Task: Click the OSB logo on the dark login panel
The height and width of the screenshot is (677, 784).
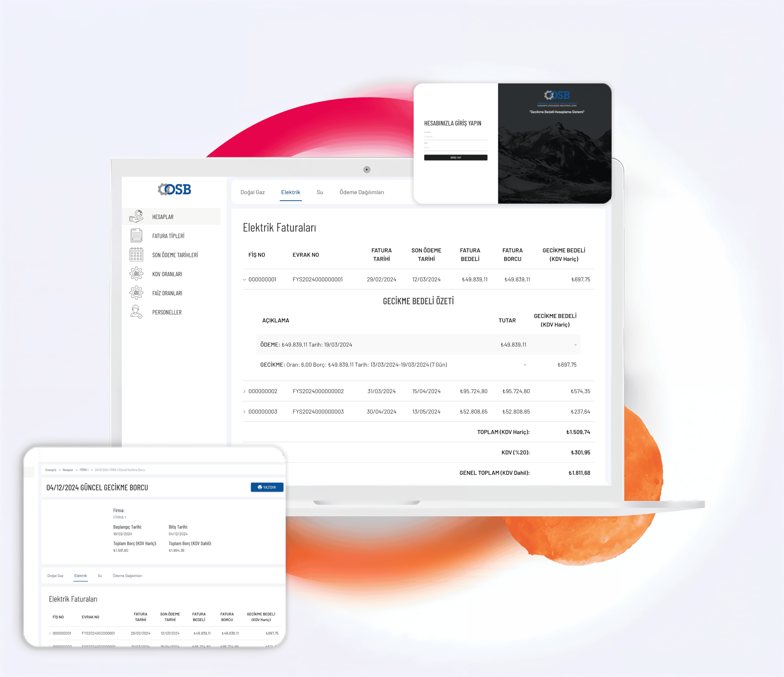Action: (x=557, y=95)
